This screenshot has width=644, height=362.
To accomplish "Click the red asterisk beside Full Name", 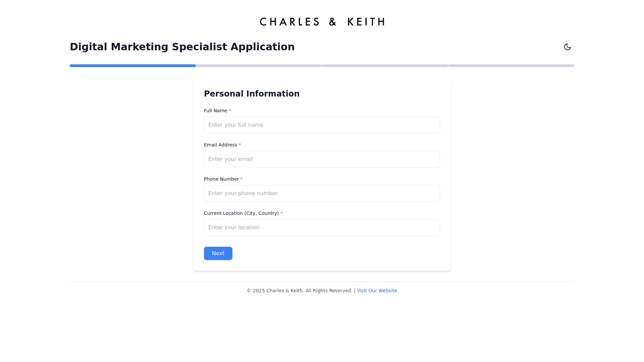I will click(x=230, y=111).
